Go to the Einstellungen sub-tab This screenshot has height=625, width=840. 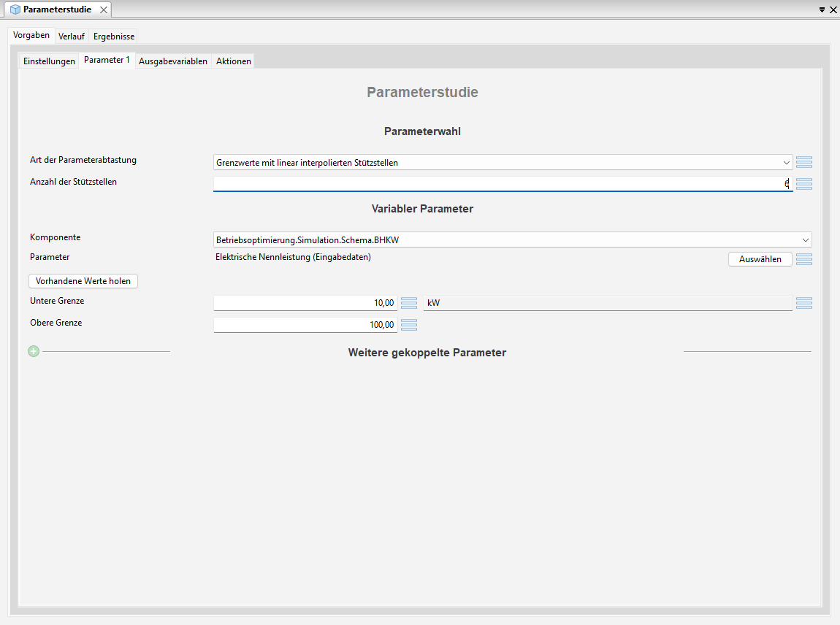tap(49, 61)
